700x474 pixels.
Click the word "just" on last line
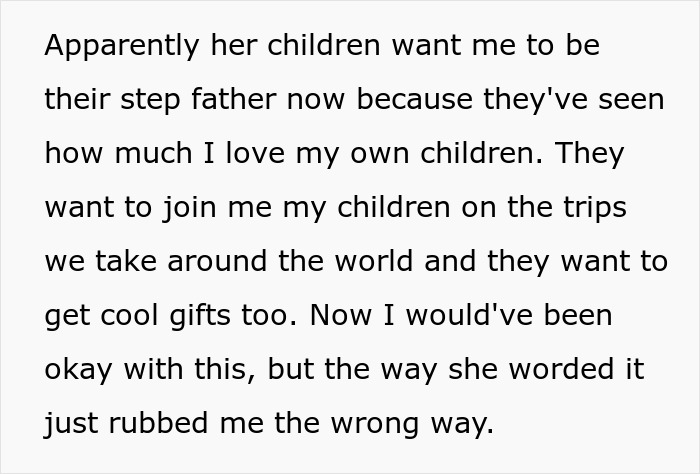70,425
